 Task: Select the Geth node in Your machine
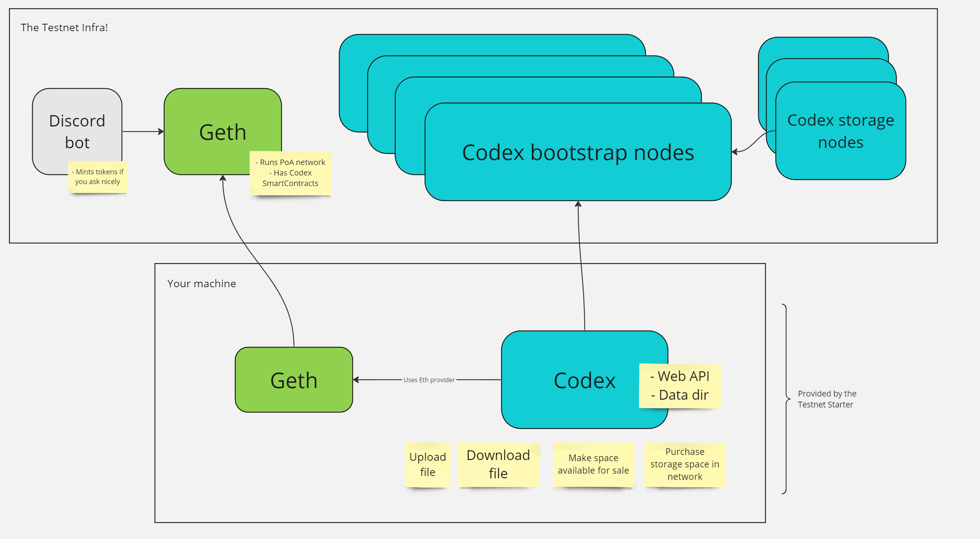point(294,380)
